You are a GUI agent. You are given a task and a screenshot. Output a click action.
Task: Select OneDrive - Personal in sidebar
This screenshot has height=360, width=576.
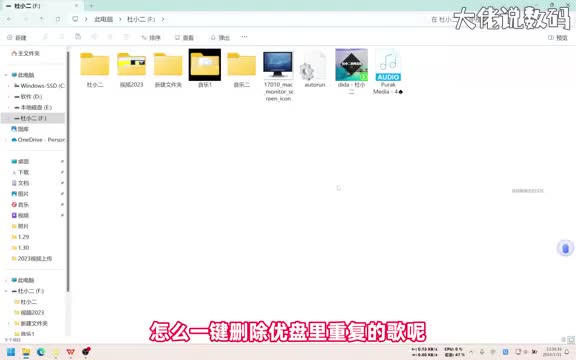(38, 140)
